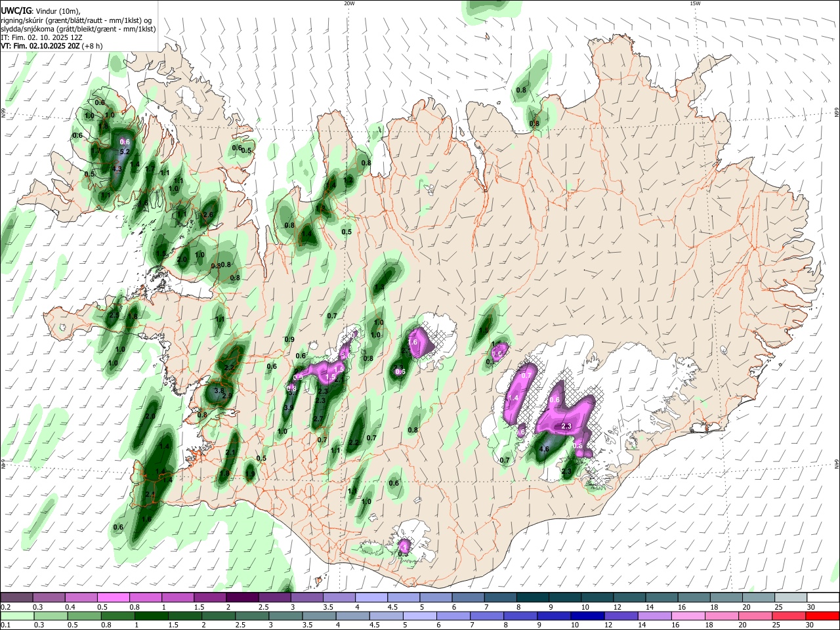Click the '30' label in the top legend row

click(811, 607)
